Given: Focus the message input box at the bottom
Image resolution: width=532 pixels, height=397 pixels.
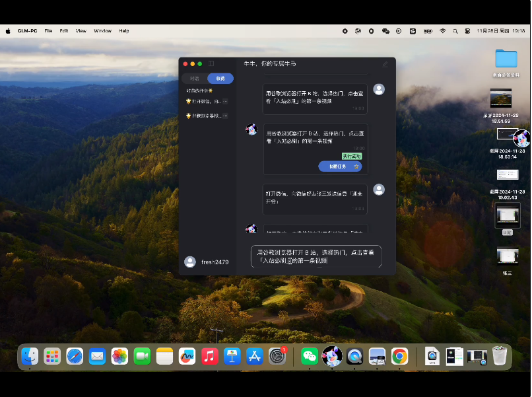Looking at the screenshot, I should click(x=316, y=257).
